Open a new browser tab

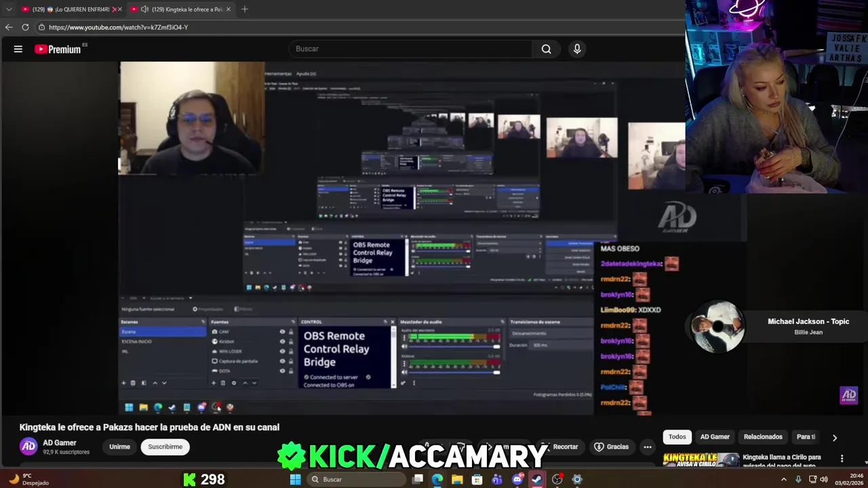pyautogui.click(x=245, y=9)
